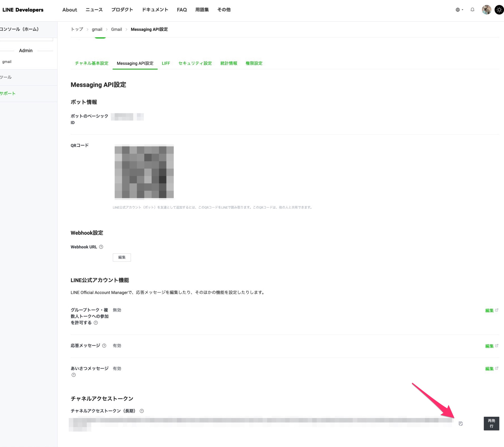Viewport: 504px width, 447px height.
Task: Click the gmail breadcrumb link
Action: pyautogui.click(x=97, y=29)
